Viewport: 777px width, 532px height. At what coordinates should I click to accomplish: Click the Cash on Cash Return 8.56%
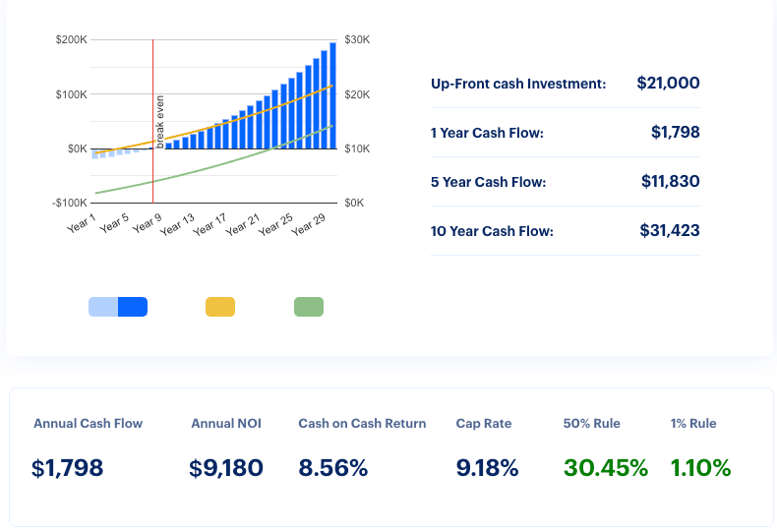point(332,468)
